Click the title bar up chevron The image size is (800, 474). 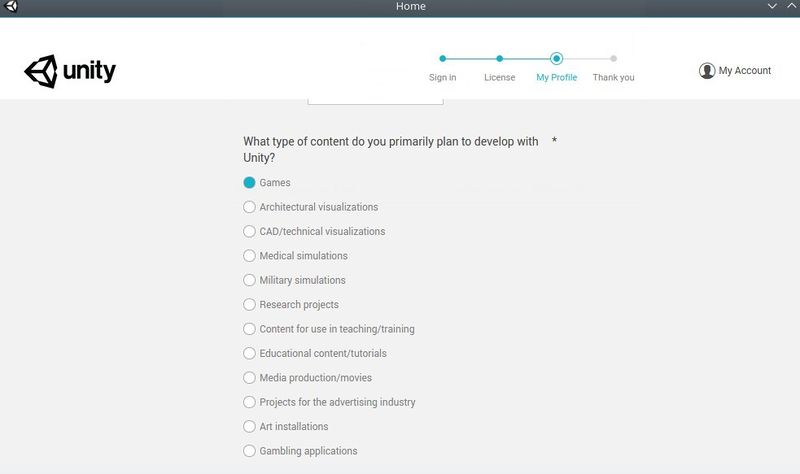pos(791,6)
